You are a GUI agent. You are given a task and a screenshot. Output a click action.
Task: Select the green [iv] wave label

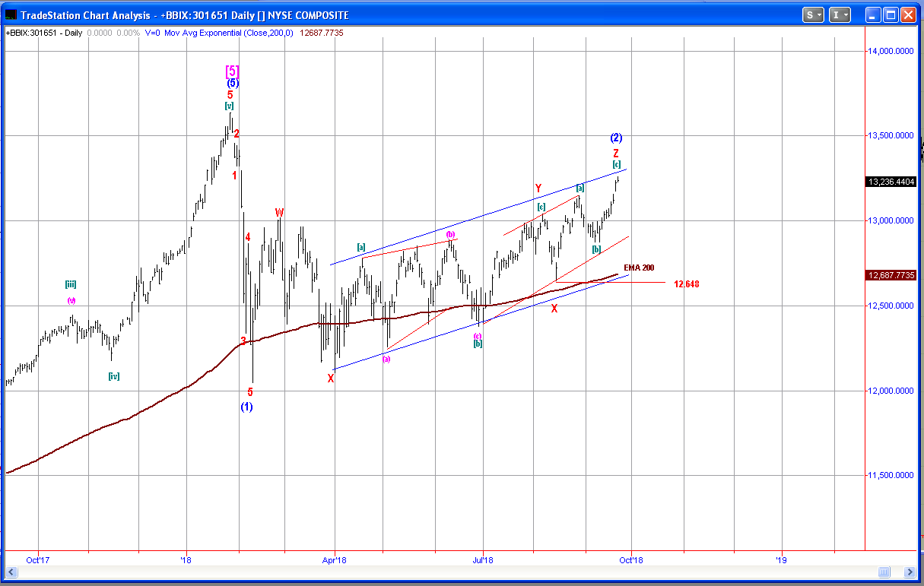tap(113, 376)
